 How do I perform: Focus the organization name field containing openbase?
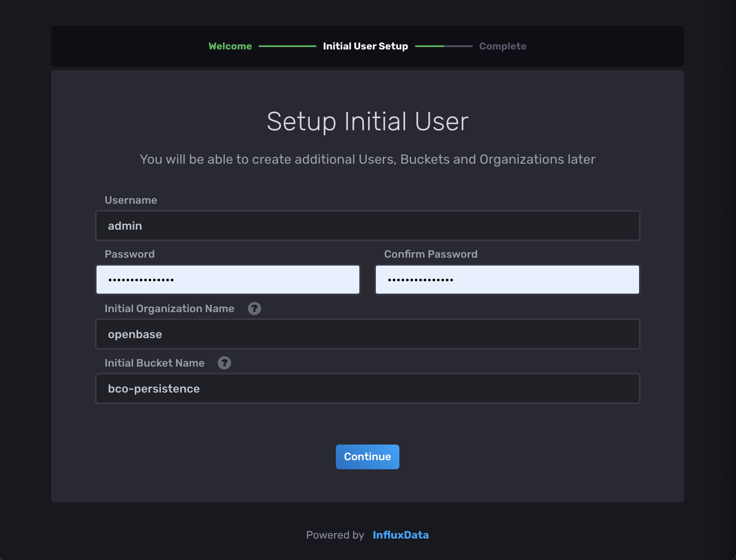tap(367, 334)
